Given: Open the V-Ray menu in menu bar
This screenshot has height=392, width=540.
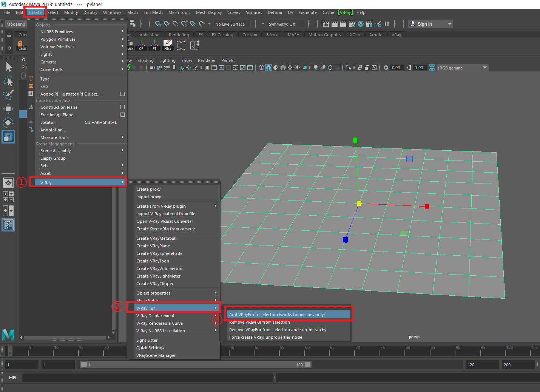Looking at the screenshot, I should click(345, 12).
